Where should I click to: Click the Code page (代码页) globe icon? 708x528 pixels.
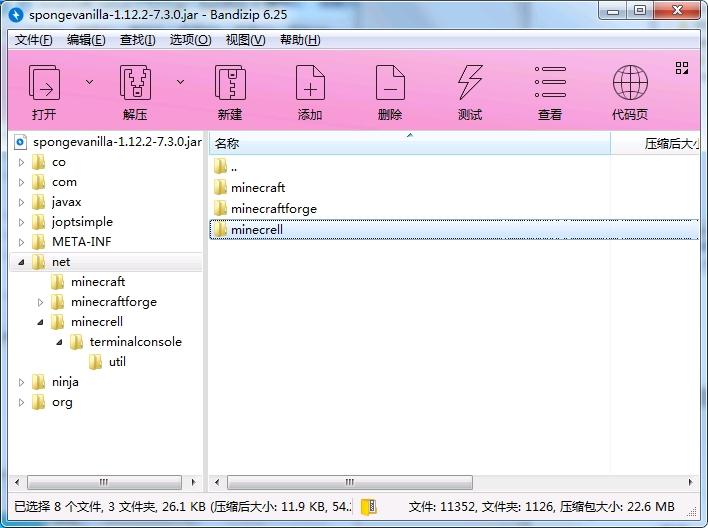click(x=630, y=83)
